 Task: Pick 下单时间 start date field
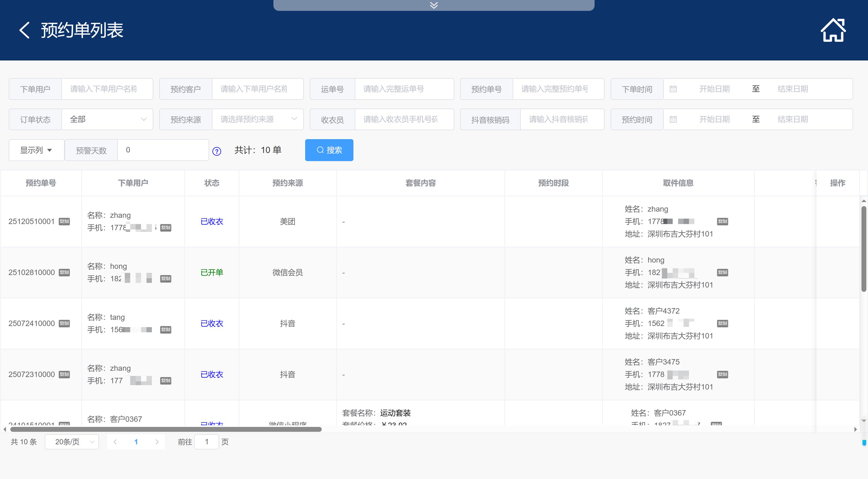714,89
